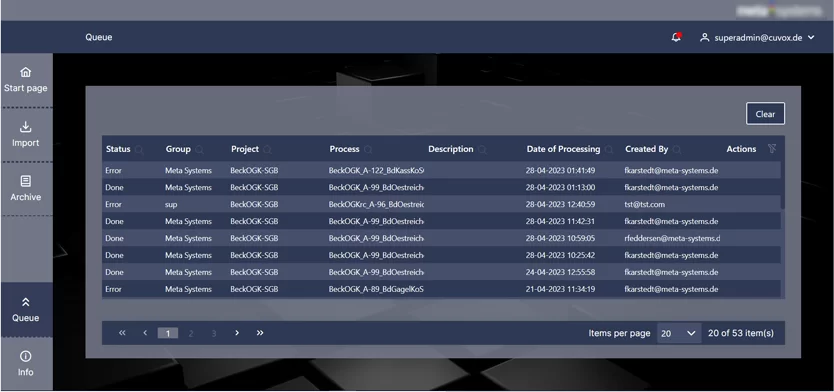The image size is (834, 392).
Task: Search icon in Group column header
Action: [199, 150]
